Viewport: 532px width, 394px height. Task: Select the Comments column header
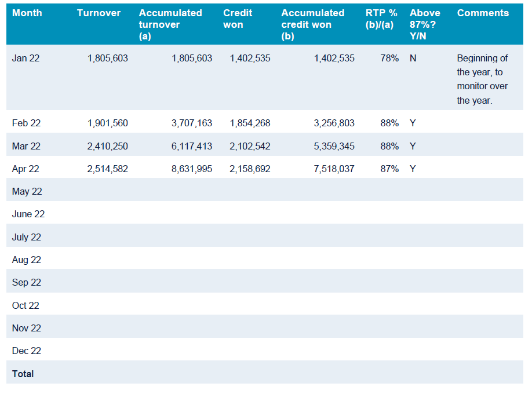pyautogui.click(x=483, y=13)
